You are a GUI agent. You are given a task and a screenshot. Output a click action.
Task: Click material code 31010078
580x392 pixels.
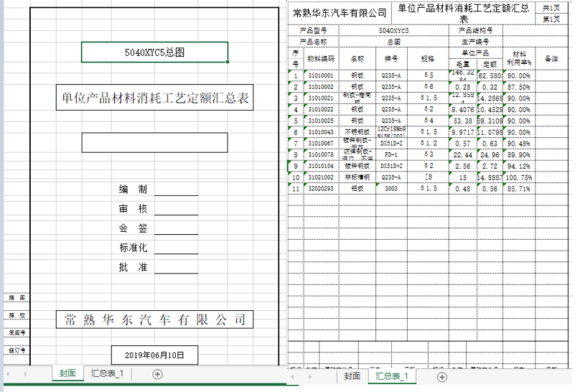point(321,154)
